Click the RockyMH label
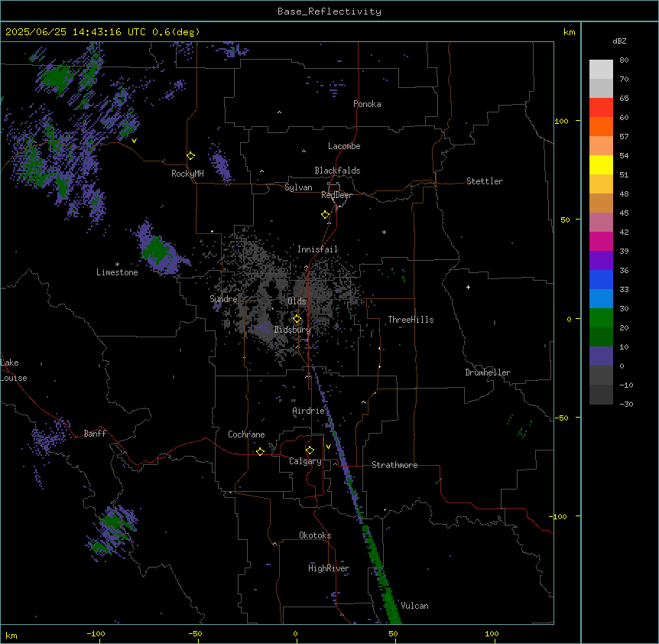Screen dimensions: 659x644 (187, 174)
